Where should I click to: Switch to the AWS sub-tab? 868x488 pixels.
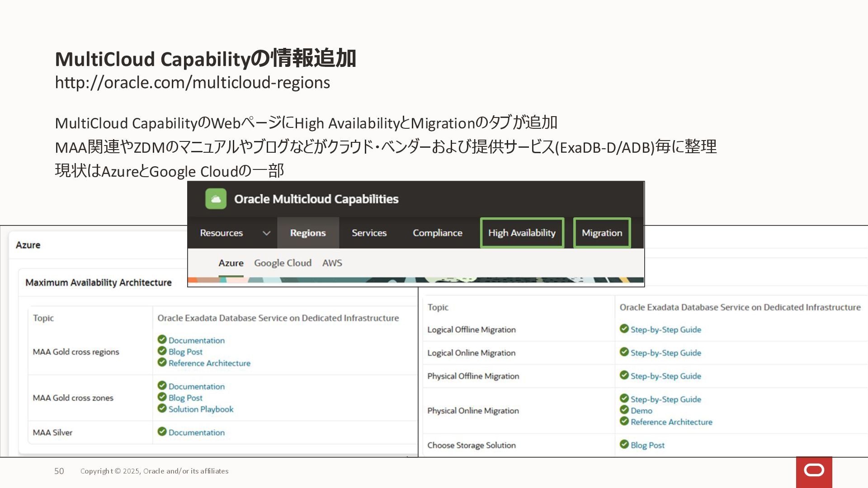[332, 263]
